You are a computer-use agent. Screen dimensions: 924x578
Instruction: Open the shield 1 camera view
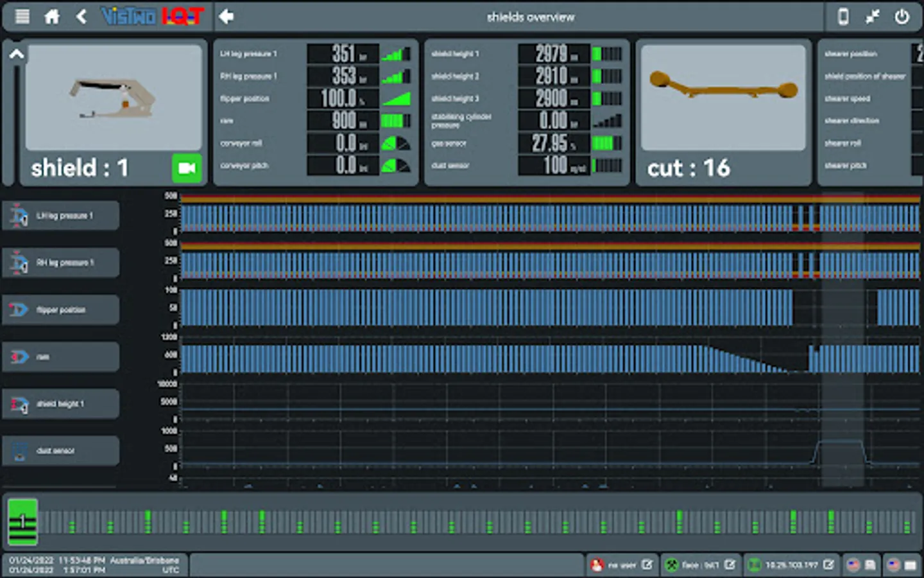click(187, 168)
